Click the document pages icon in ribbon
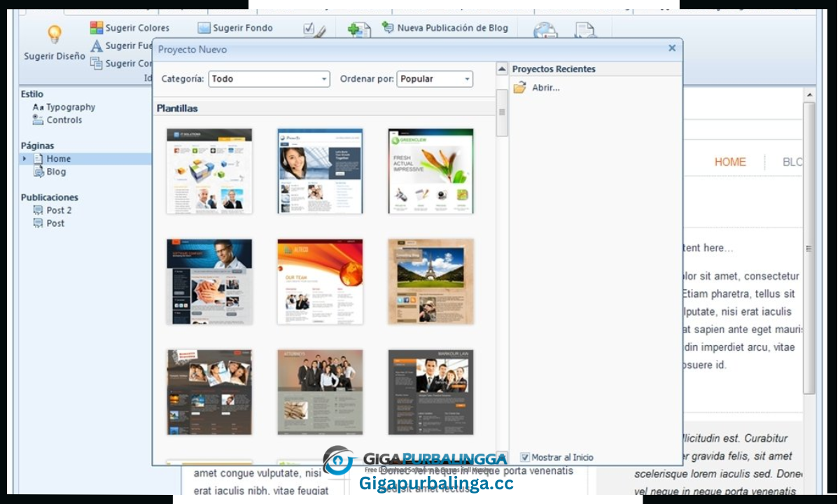 click(x=585, y=30)
